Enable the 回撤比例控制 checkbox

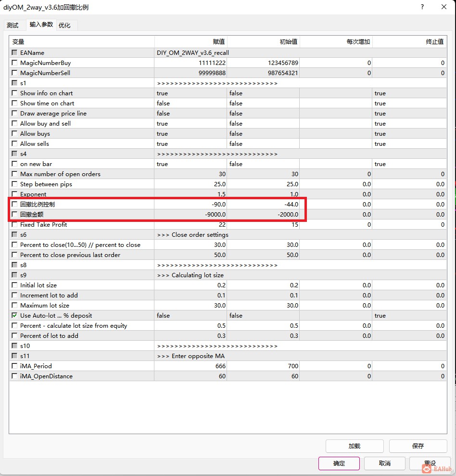(14, 204)
